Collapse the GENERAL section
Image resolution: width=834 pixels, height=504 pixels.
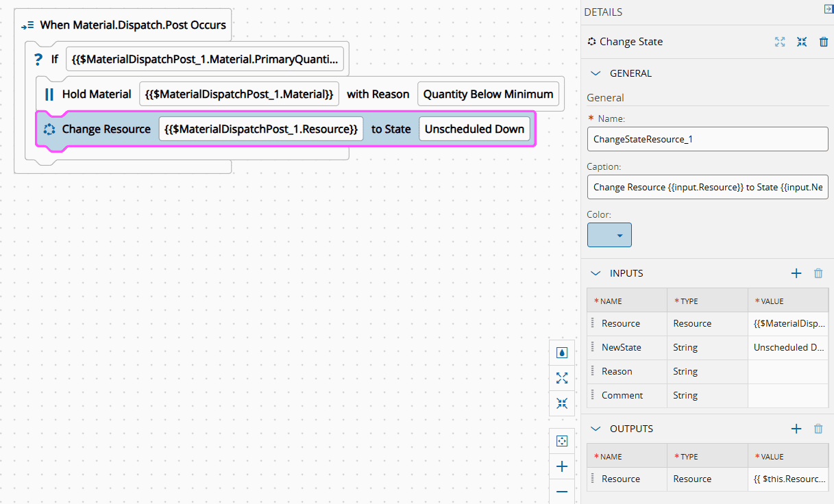[596, 73]
